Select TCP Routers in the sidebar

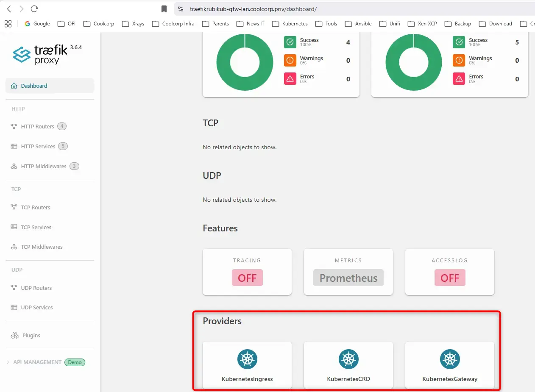coord(36,207)
